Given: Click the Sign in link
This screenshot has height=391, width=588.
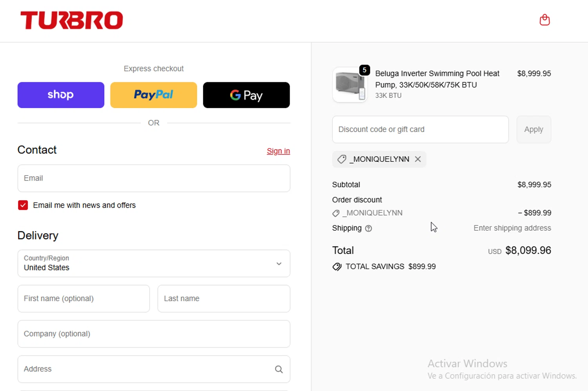Looking at the screenshot, I should point(278,151).
